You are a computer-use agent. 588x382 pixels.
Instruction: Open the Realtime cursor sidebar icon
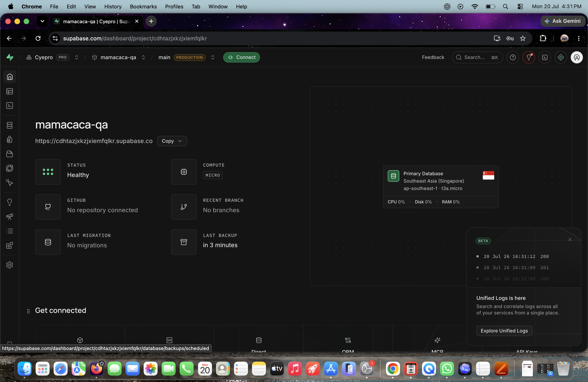point(10,183)
